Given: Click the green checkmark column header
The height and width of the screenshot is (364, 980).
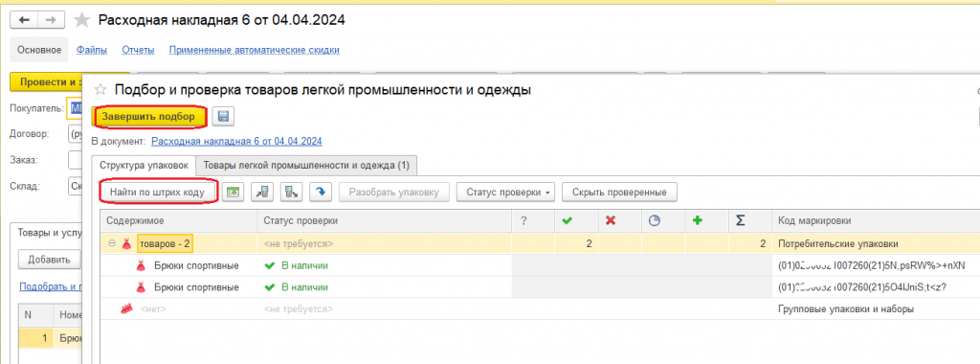Looking at the screenshot, I should (x=576, y=220).
